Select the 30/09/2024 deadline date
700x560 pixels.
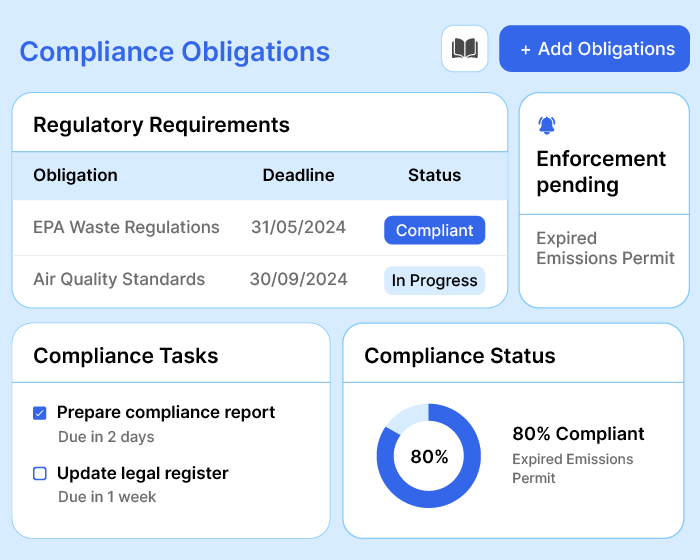[x=298, y=279]
